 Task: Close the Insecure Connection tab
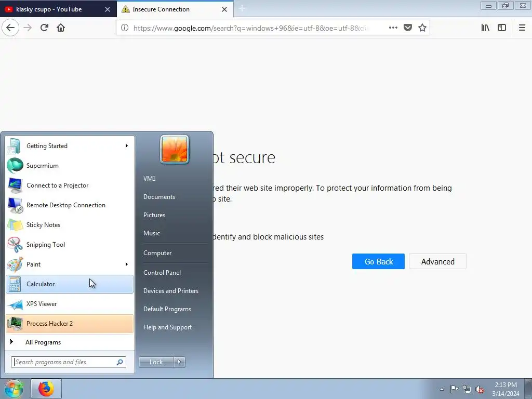pyautogui.click(x=224, y=9)
